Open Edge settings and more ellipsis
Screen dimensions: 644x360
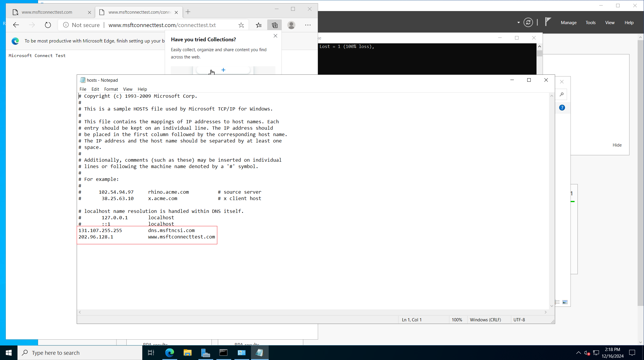[308, 25]
